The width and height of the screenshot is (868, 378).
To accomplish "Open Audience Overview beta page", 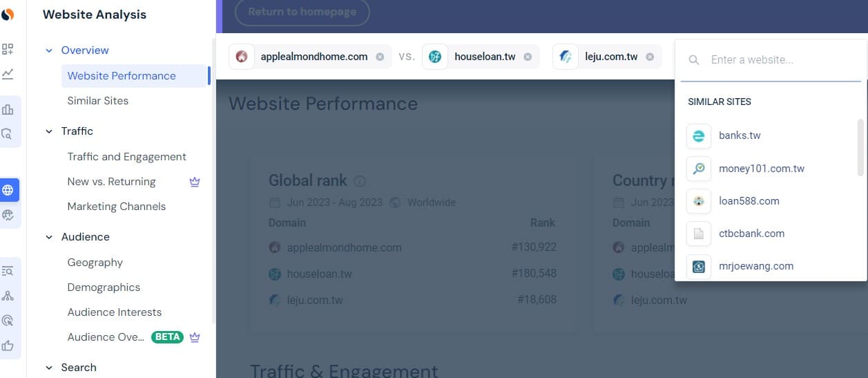I will [x=106, y=337].
